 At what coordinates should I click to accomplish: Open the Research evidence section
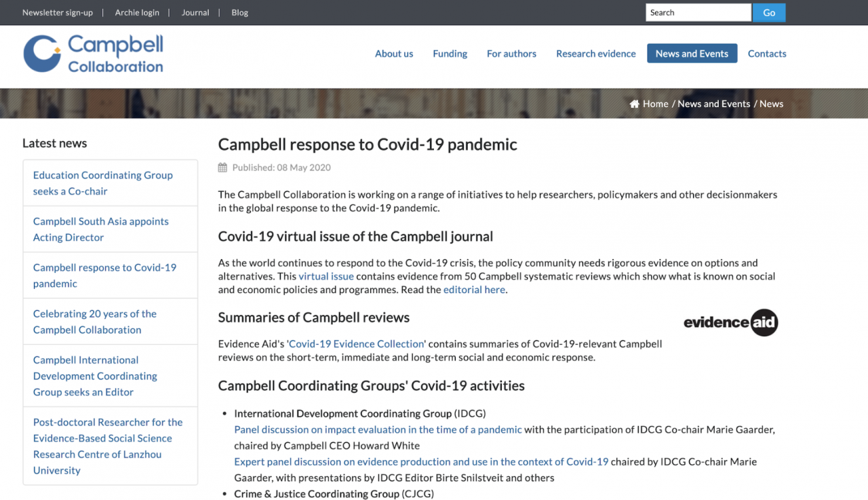[596, 53]
